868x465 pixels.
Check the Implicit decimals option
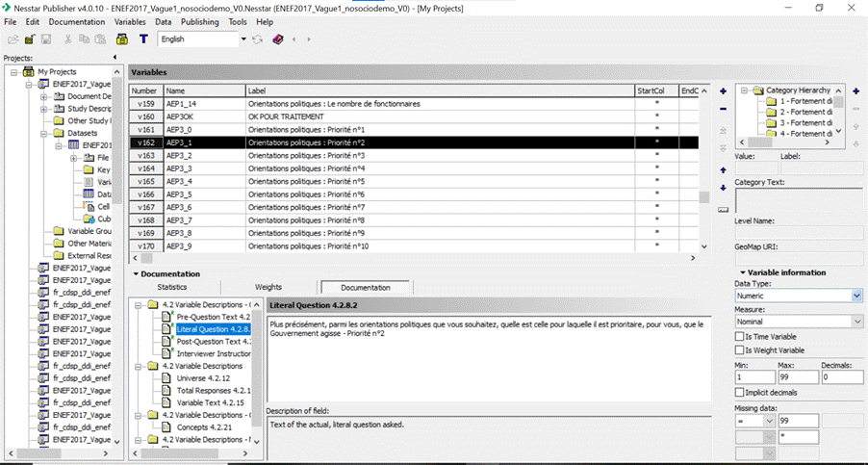tap(739, 393)
